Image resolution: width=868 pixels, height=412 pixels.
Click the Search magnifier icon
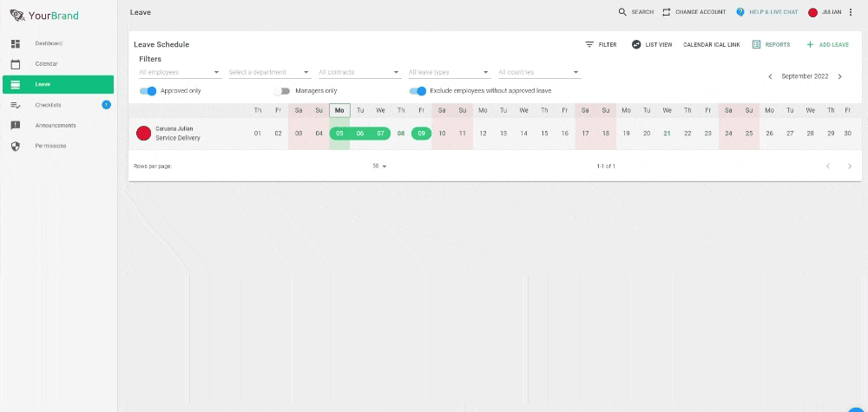coord(622,12)
